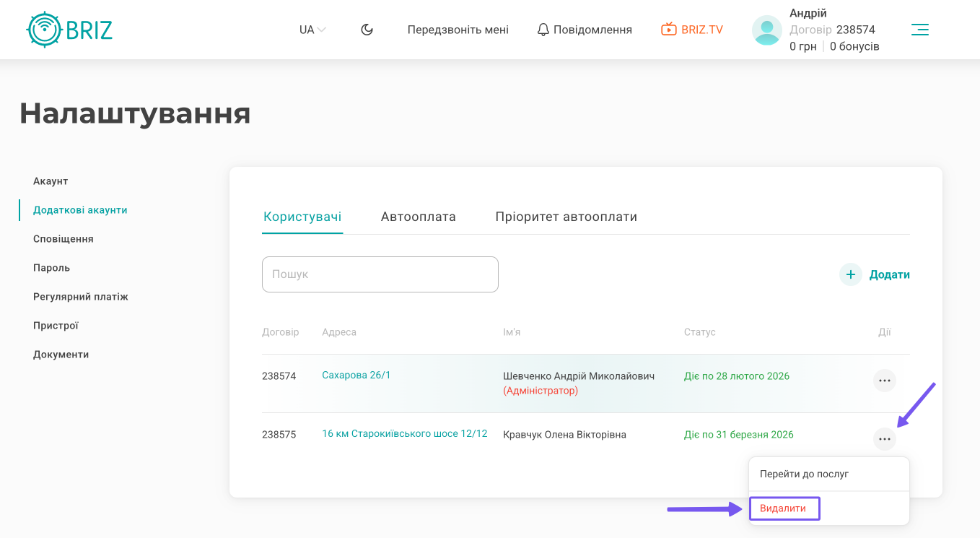This screenshot has width=980, height=538.
Task: Click the Передзвоніть мені link
Action: coord(458,30)
